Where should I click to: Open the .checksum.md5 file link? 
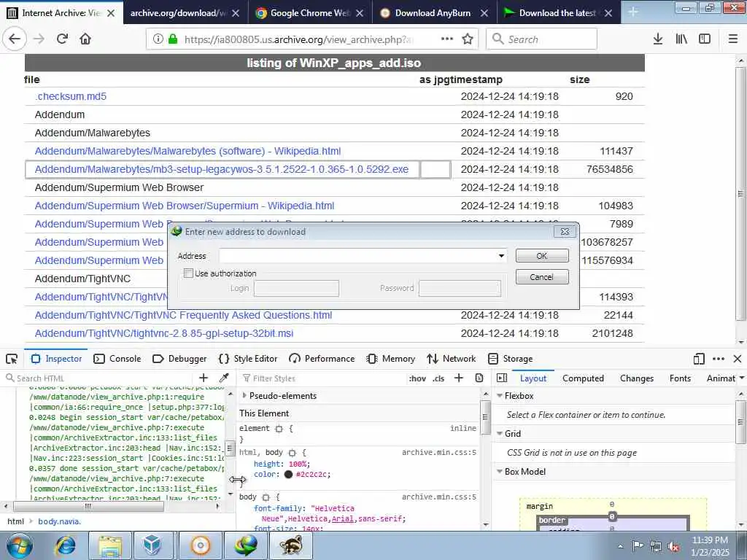[x=71, y=96]
